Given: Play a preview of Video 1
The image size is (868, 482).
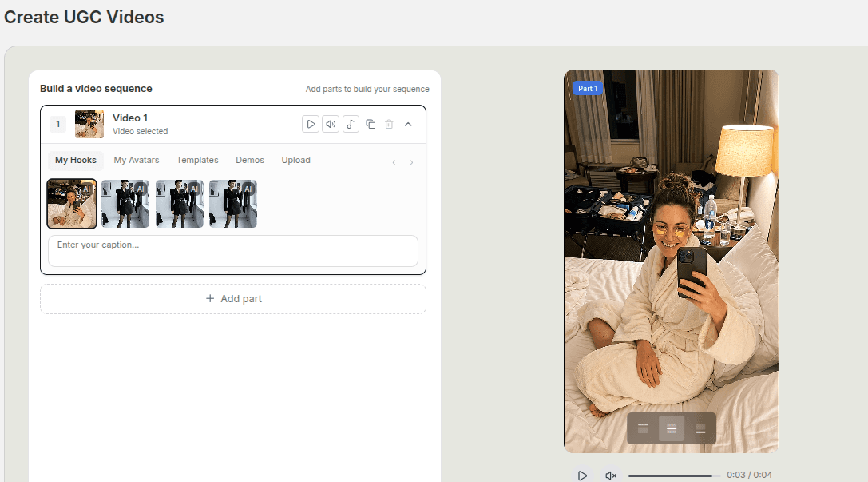Looking at the screenshot, I should point(311,124).
